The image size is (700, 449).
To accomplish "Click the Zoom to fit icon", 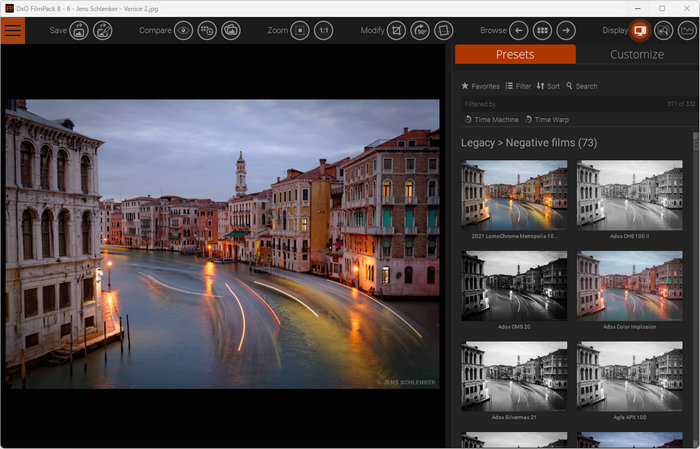I will click(x=299, y=30).
